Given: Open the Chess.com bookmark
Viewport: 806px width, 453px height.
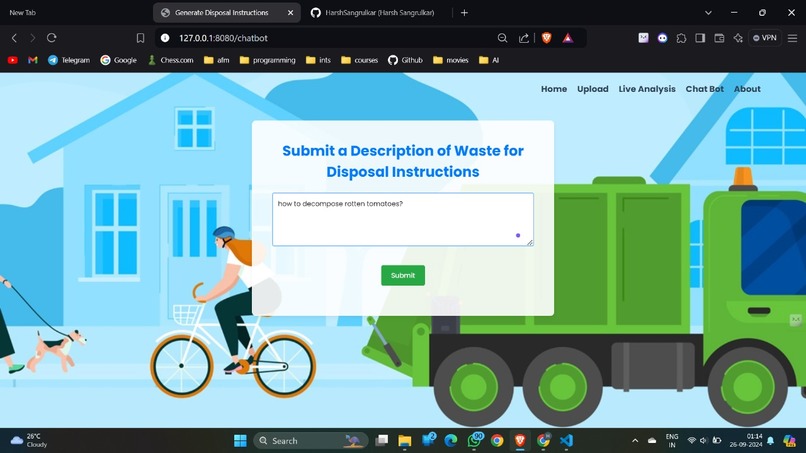Looking at the screenshot, I should click(x=171, y=60).
